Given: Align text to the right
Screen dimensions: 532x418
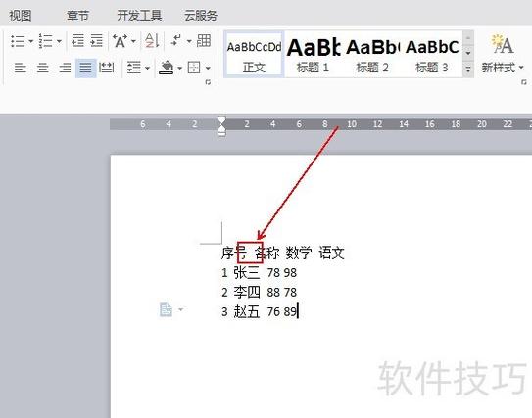Looking at the screenshot, I should [65, 68].
